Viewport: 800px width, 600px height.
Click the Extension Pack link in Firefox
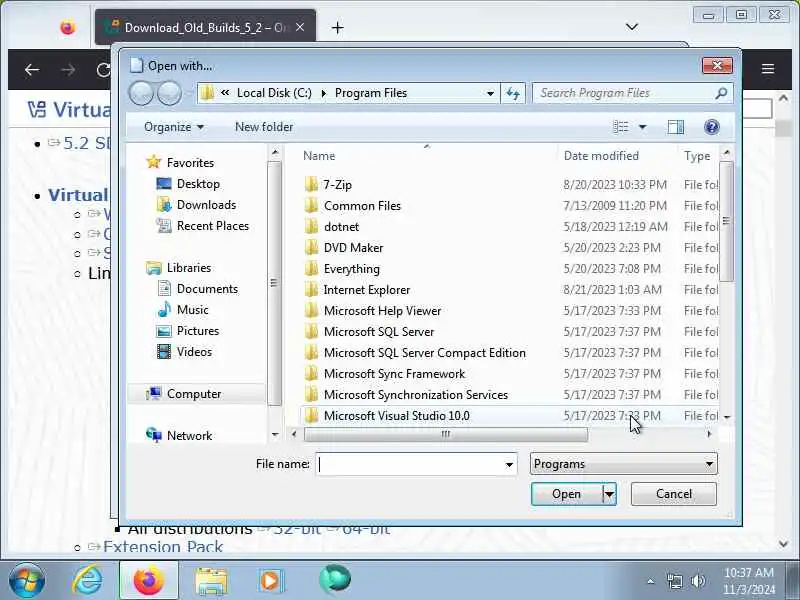click(x=163, y=547)
